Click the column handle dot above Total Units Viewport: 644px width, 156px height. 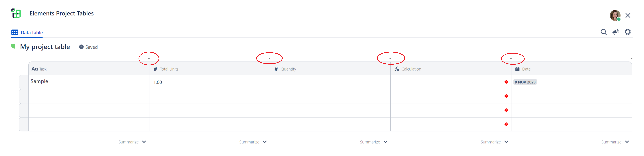click(x=149, y=58)
